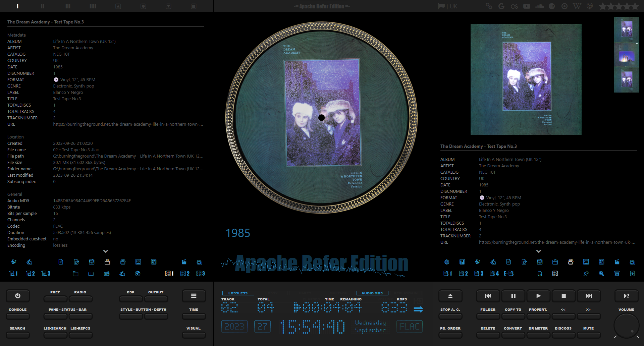This screenshot has width=644, height=346.
Task: Click the music notes icon in left panel
Action: (14, 262)
